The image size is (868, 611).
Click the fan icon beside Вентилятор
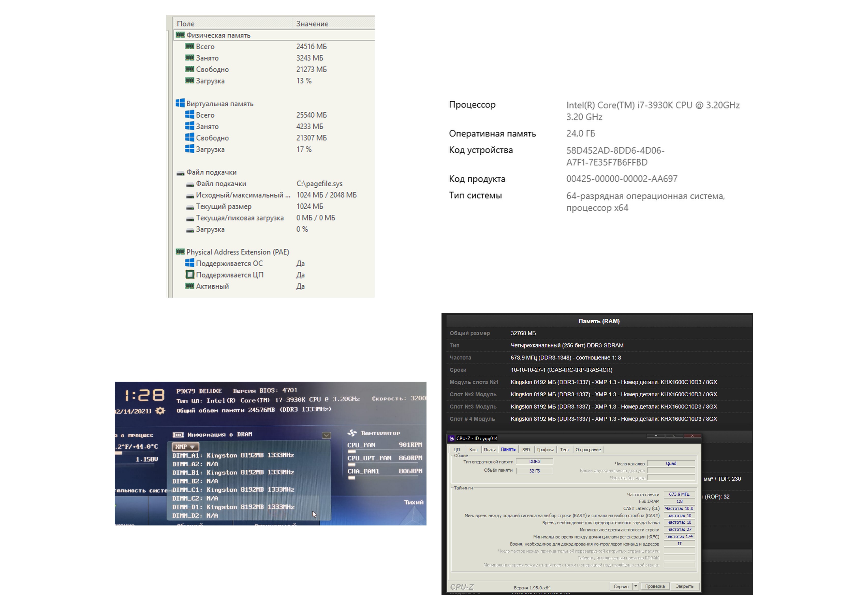click(352, 433)
